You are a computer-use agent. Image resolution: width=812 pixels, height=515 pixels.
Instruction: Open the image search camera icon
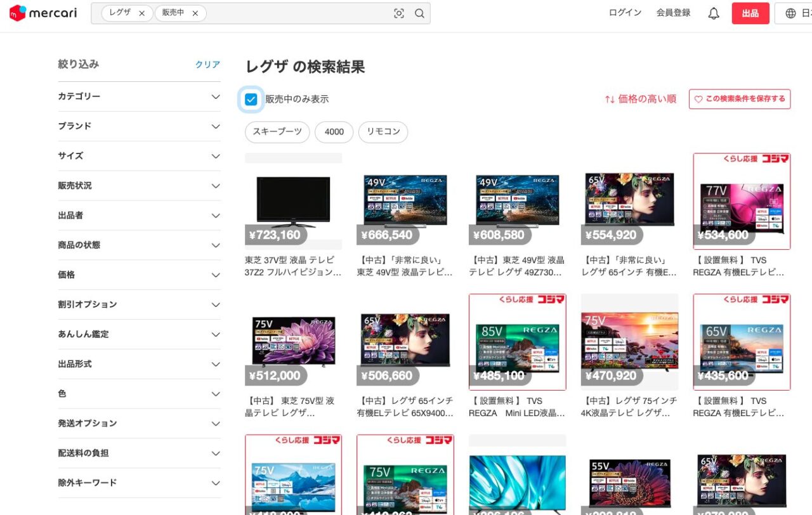tap(399, 13)
